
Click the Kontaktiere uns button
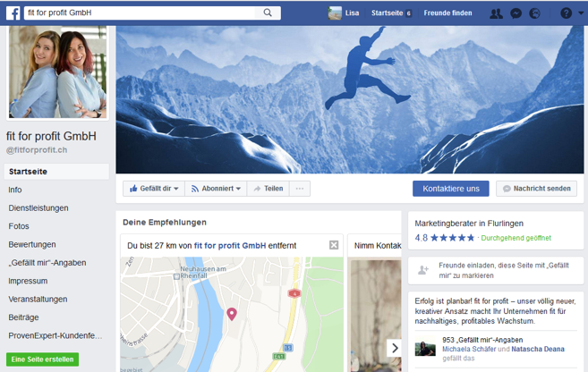click(451, 189)
